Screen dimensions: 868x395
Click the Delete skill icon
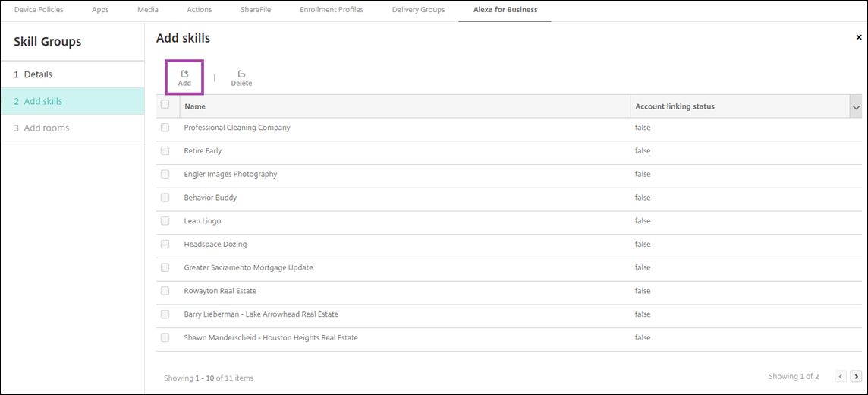241,78
